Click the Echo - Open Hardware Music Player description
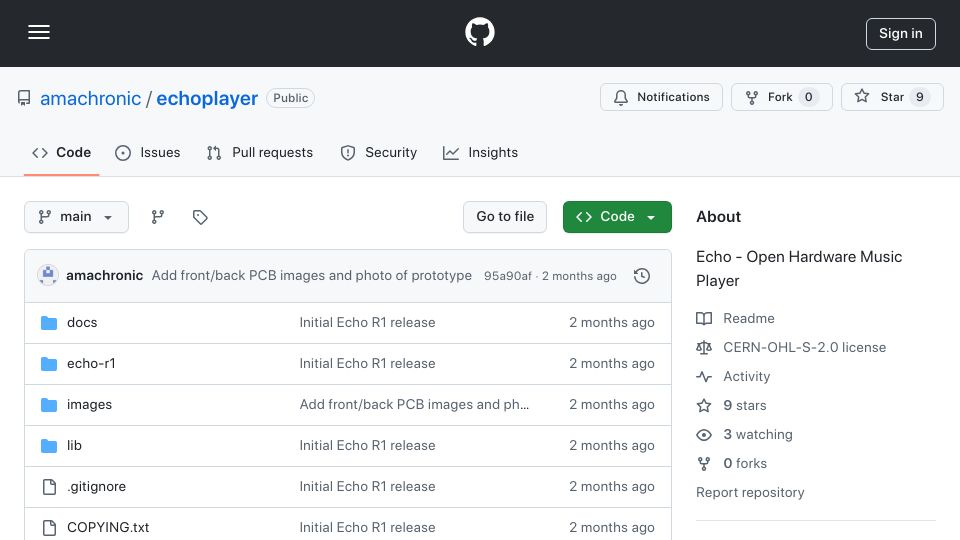Screen dimensions: 960x540 tap(799, 269)
